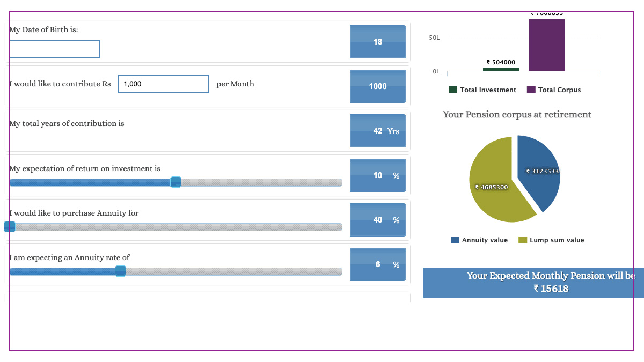Click the age box showing 18

pos(378,42)
